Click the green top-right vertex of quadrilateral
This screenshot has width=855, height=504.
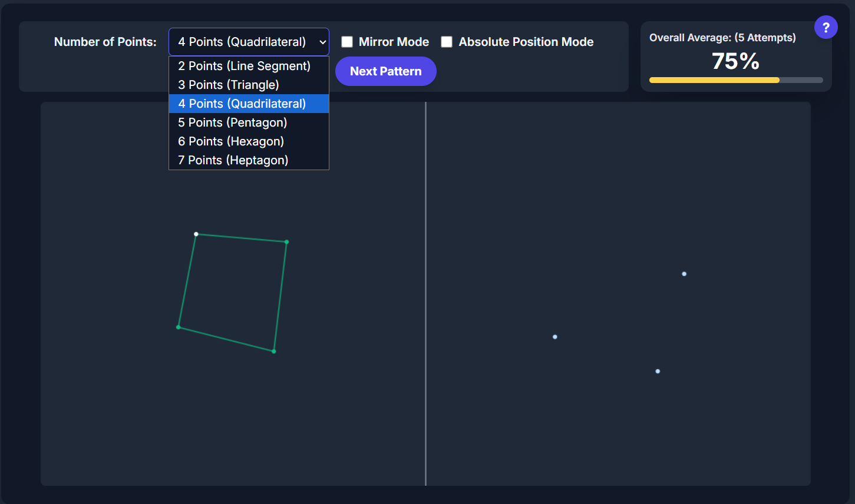click(286, 242)
